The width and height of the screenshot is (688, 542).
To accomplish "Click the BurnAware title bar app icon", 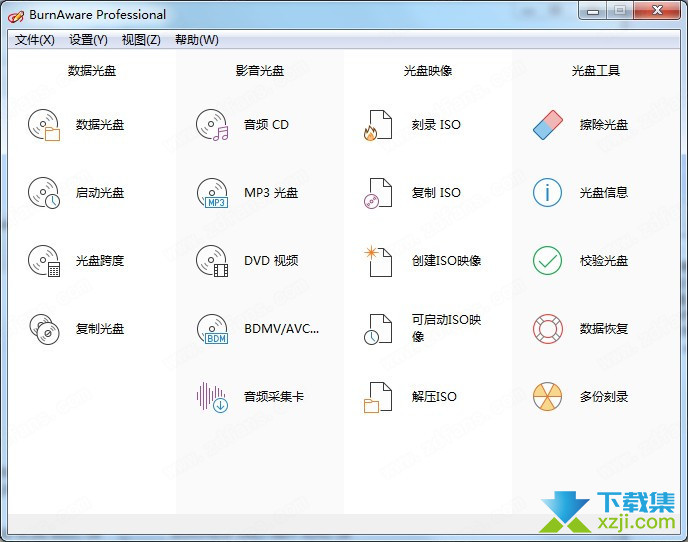I will tap(16, 16).
